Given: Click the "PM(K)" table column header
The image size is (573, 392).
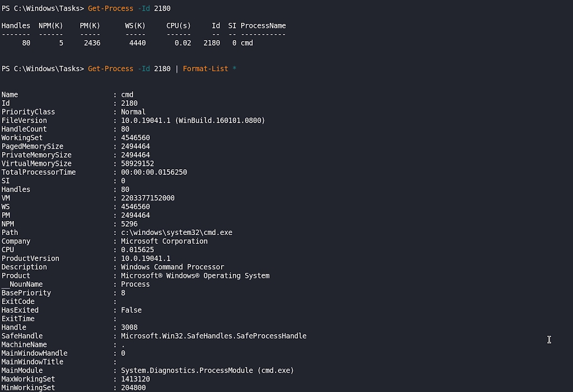Looking at the screenshot, I should coord(90,26).
